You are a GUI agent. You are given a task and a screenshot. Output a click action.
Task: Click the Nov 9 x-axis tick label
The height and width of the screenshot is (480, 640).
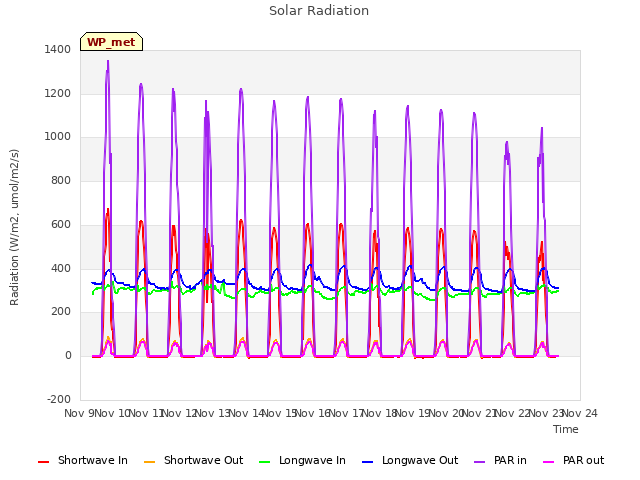coord(79,413)
